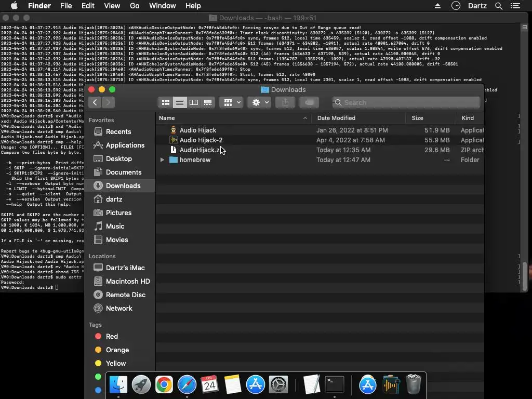532x399 pixels.
Task: Launch Google Chrome from the Dock
Action: pos(164,384)
